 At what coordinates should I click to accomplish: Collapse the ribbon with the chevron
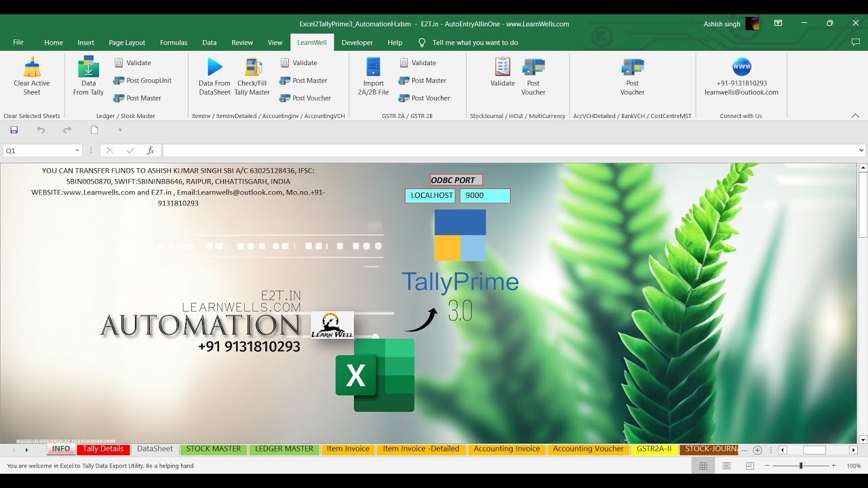[x=855, y=116]
